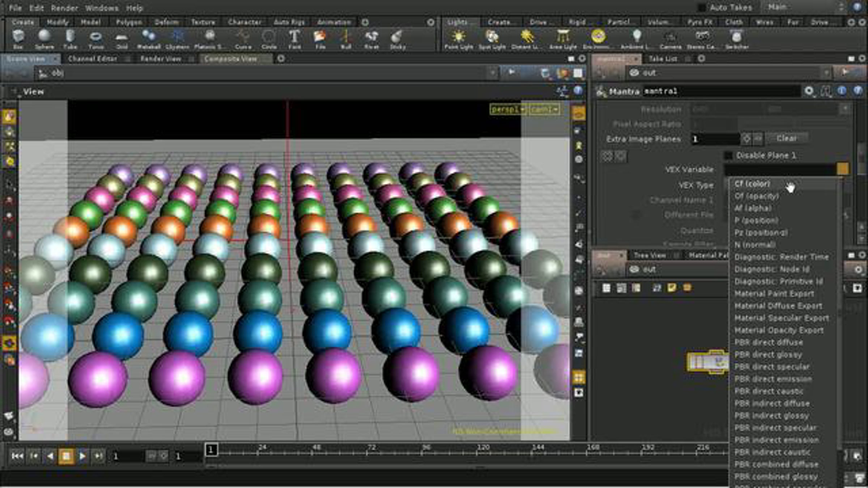Screen dimensions: 868x488
Task: Add a Point Light from the shelf
Action: (x=459, y=39)
